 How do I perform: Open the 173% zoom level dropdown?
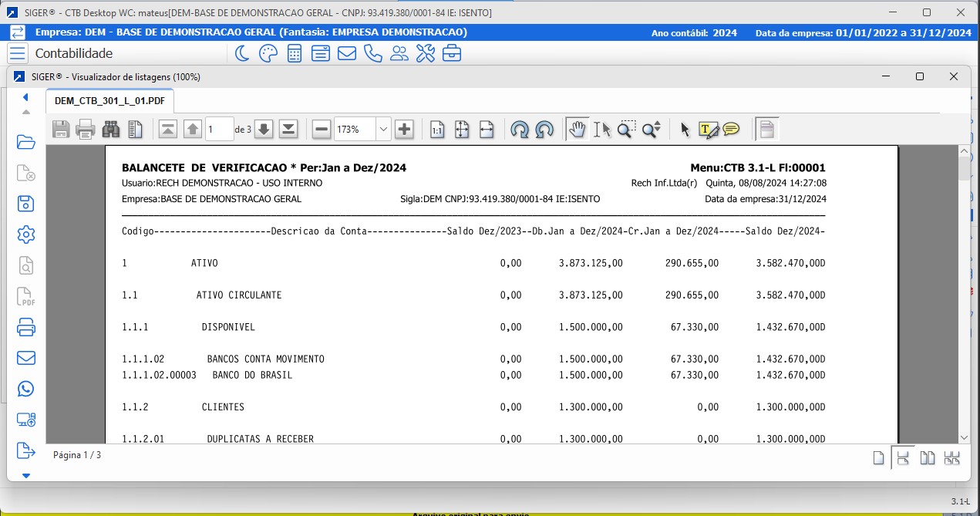[383, 130]
